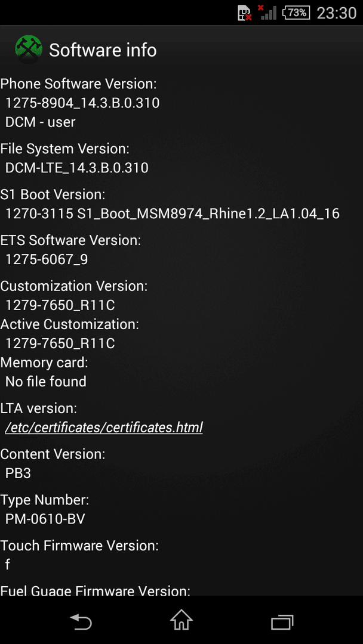Tap the DCM - user text line

(x=40, y=122)
